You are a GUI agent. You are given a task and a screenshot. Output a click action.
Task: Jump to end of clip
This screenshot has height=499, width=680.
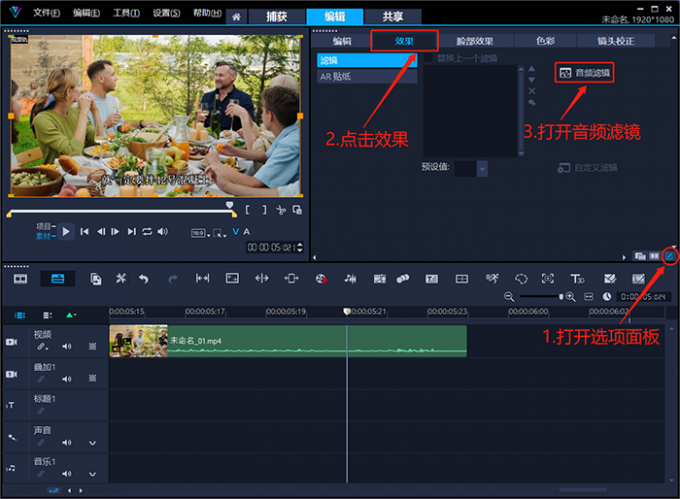point(131,232)
